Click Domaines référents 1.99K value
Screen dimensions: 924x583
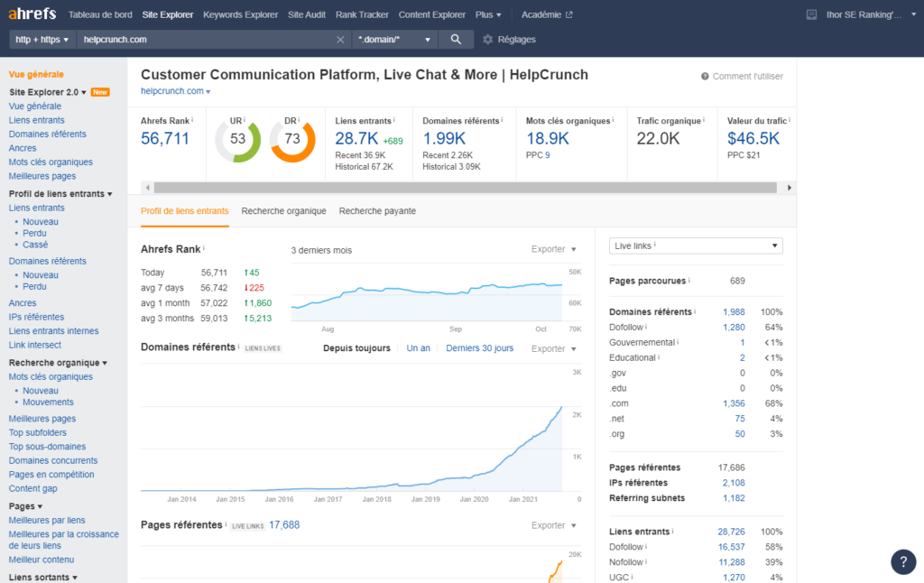444,138
